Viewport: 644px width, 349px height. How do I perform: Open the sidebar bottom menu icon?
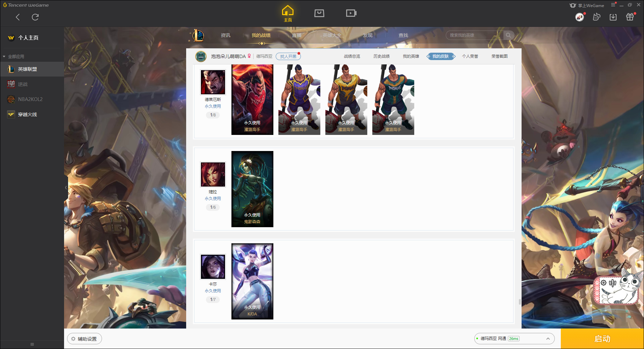(x=32, y=344)
